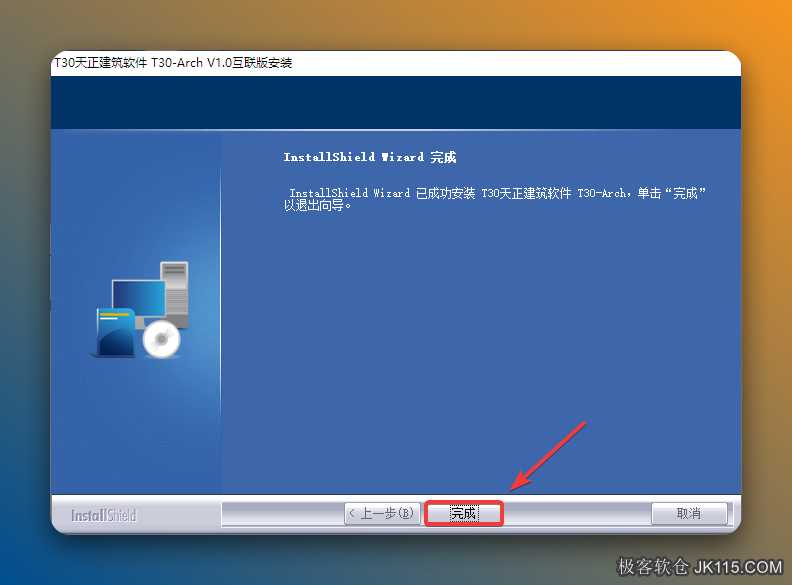Click the 完成 button to finish installation

tap(464, 514)
